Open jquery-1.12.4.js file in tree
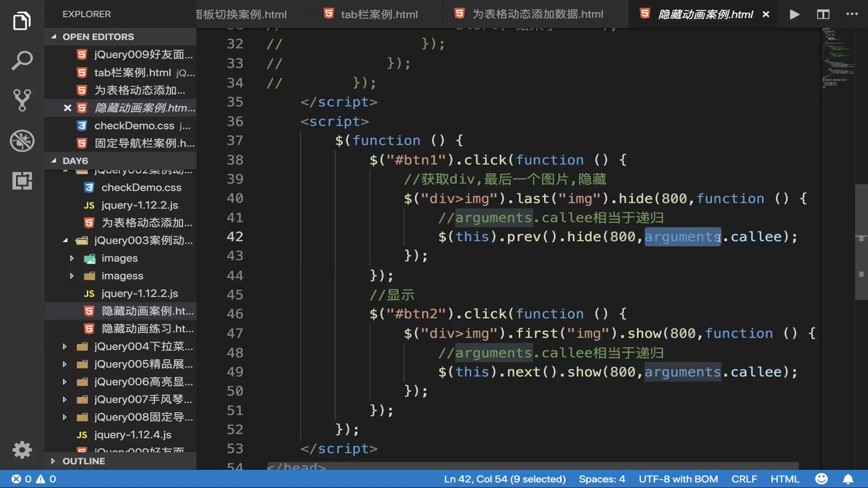868x488 pixels. (120, 435)
